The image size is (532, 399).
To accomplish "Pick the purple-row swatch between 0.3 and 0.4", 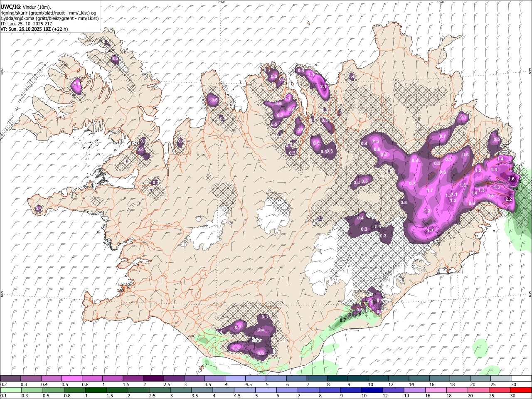I will [31, 378].
